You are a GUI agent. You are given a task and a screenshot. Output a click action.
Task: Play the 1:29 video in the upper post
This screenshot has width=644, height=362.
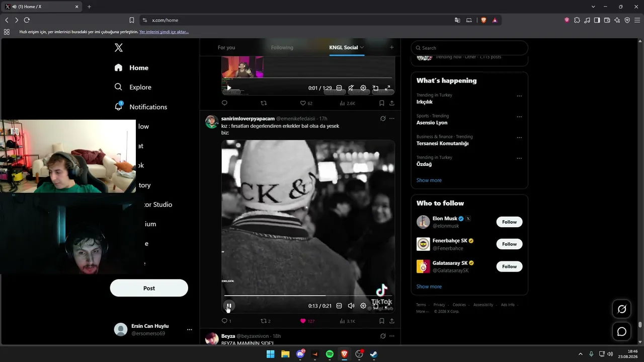click(229, 88)
